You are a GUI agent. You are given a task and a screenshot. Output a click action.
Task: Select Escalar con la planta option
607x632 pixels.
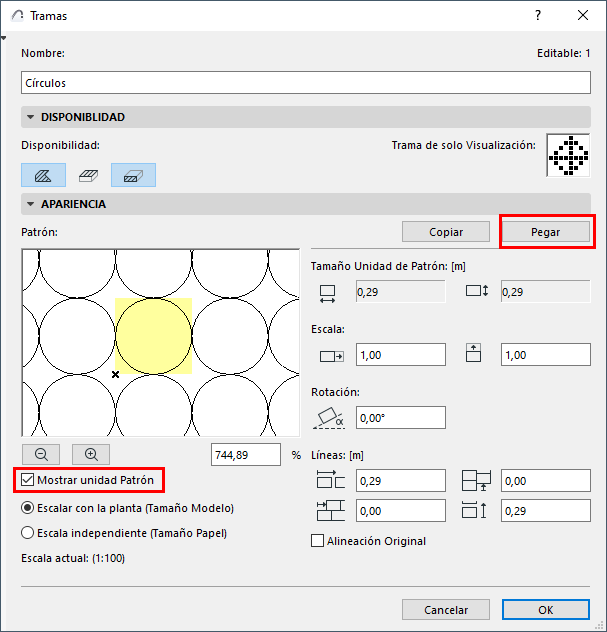(x=27, y=508)
